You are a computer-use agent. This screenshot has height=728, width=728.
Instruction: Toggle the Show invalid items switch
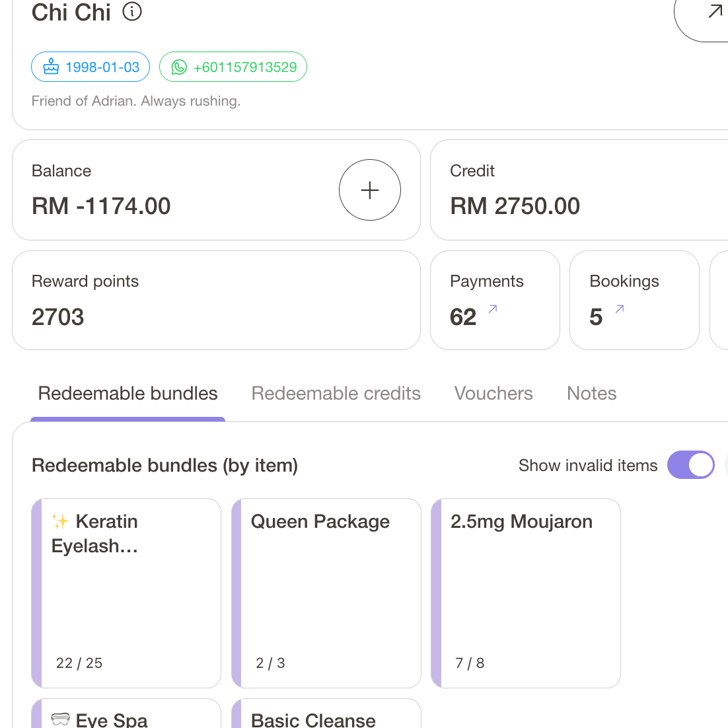690,465
